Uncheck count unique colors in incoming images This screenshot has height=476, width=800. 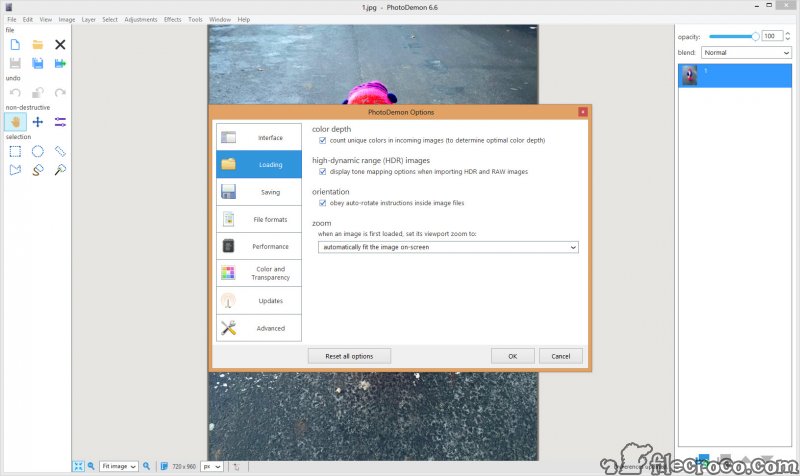click(322, 140)
